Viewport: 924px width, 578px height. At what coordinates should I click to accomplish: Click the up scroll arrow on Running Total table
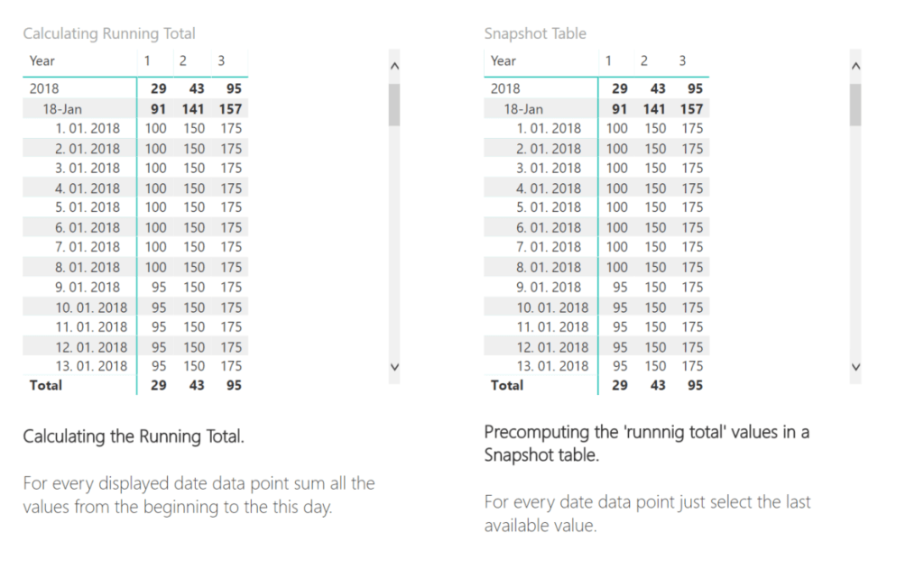click(394, 64)
